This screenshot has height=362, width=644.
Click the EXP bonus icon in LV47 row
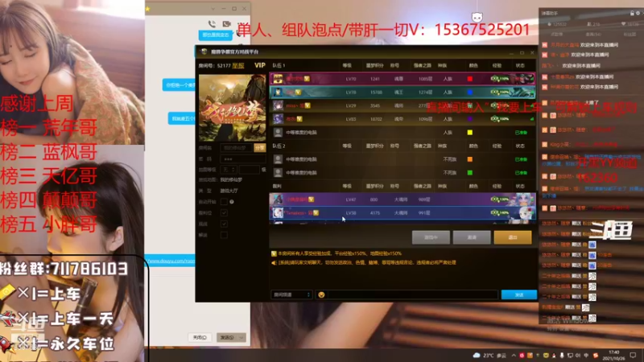(500, 199)
